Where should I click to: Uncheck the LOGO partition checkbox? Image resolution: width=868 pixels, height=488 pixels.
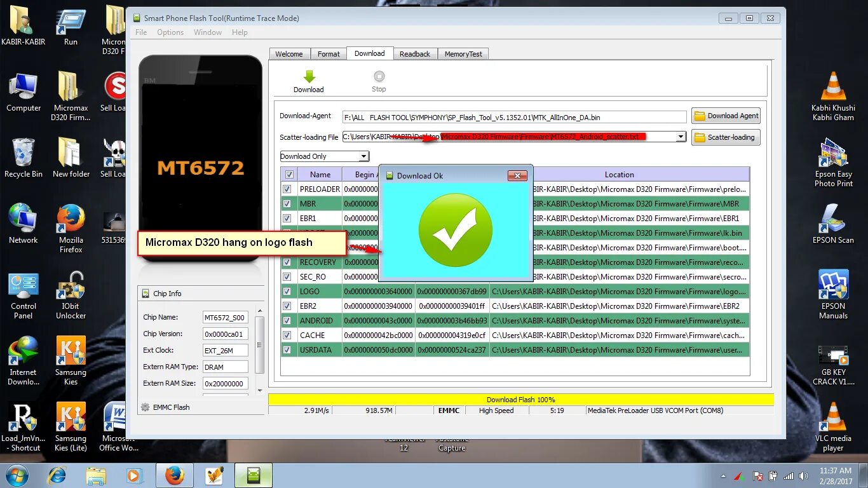(287, 291)
